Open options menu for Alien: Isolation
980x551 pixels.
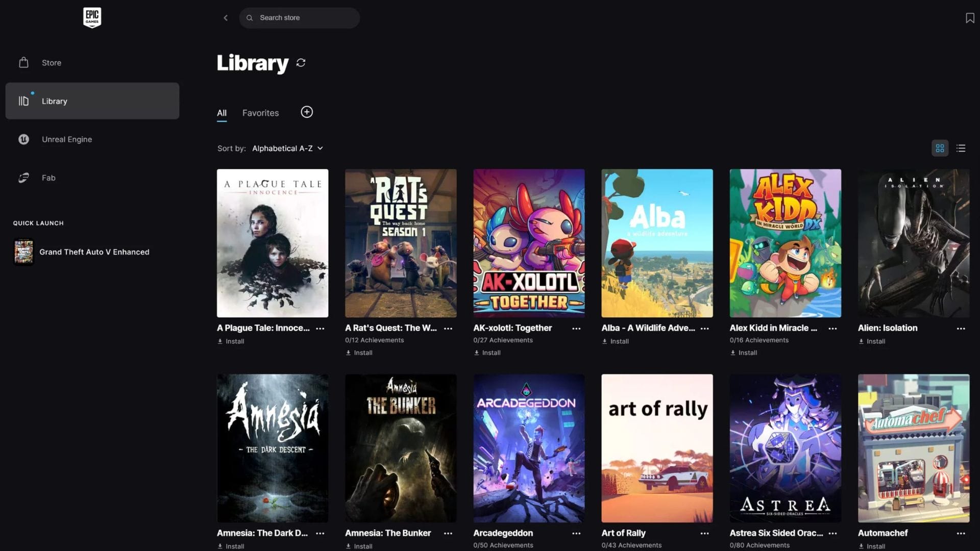[961, 329]
